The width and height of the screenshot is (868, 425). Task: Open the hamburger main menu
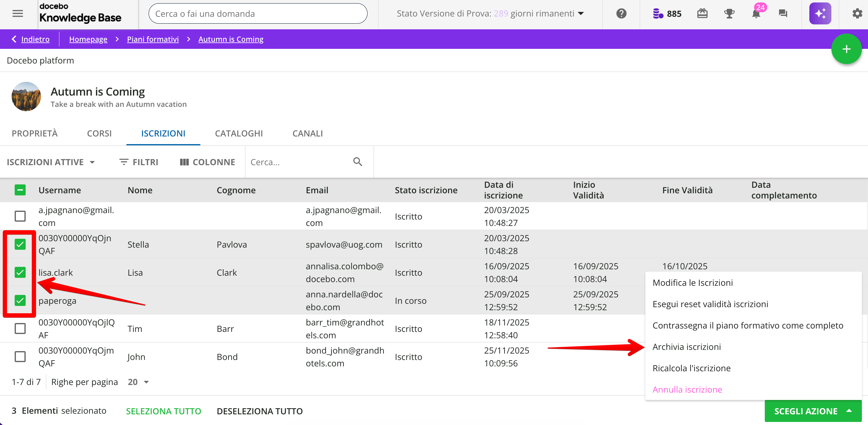click(x=17, y=13)
